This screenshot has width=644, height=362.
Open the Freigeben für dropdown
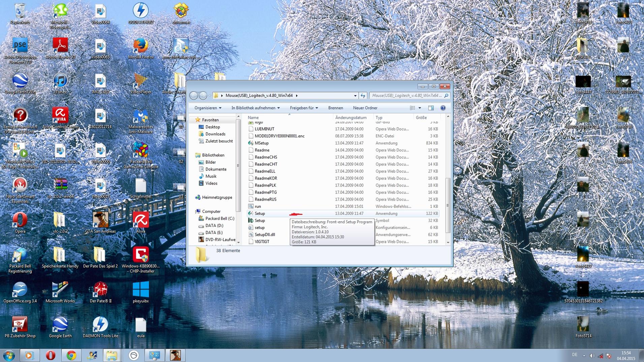point(304,108)
